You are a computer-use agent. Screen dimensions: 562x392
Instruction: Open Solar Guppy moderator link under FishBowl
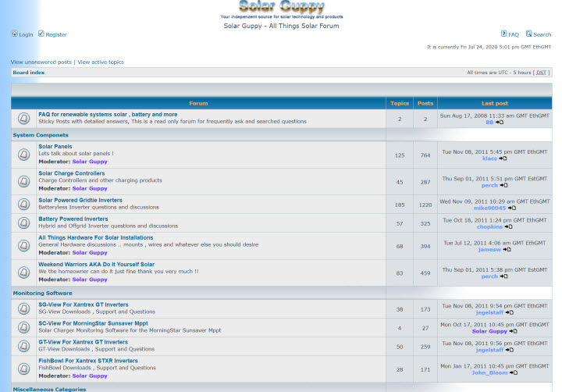tap(90, 376)
